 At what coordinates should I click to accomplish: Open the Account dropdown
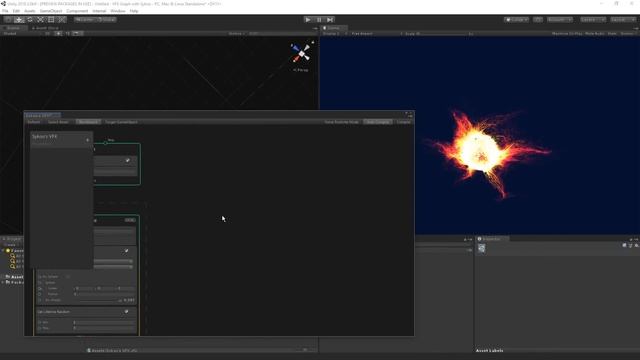pyautogui.click(x=560, y=20)
